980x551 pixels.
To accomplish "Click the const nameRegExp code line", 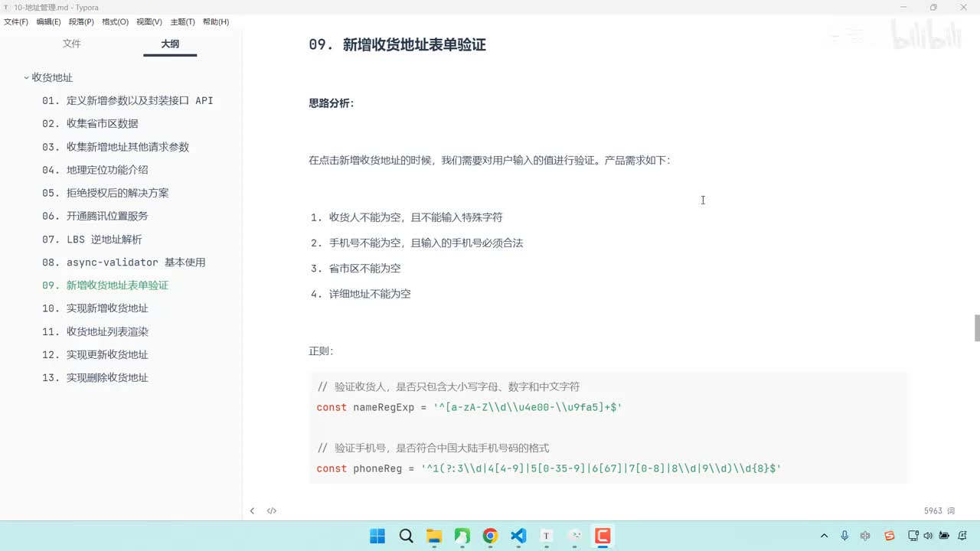I will [x=469, y=407].
